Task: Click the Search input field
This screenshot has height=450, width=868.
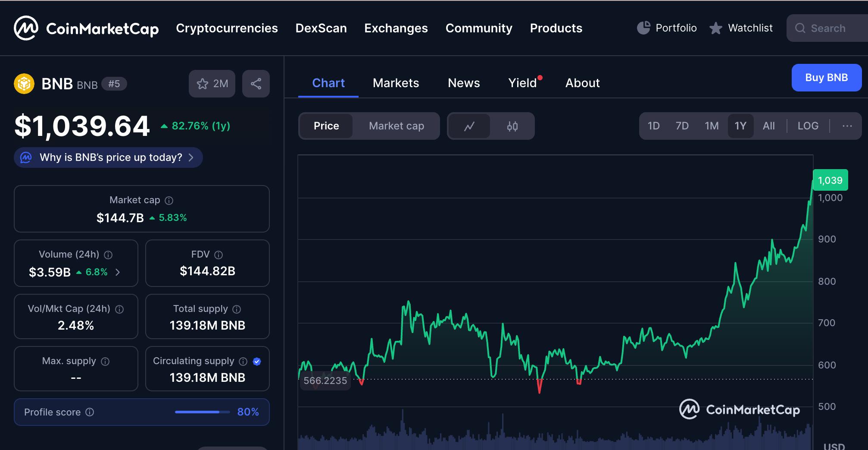Action: pos(827,28)
